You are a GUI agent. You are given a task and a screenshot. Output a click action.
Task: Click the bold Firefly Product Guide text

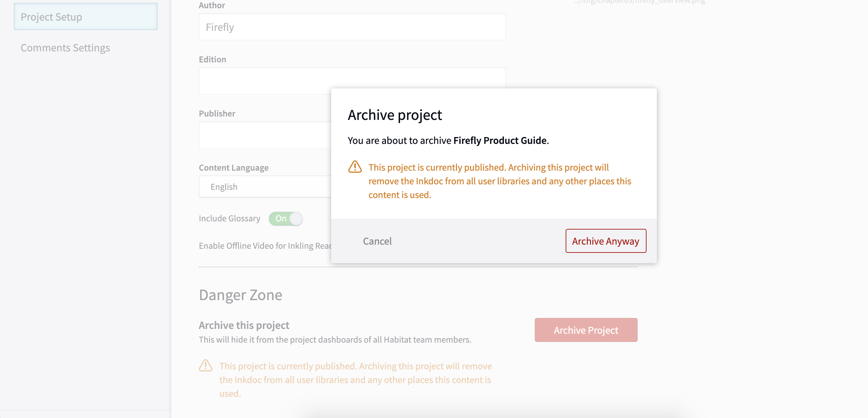click(500, 140)
